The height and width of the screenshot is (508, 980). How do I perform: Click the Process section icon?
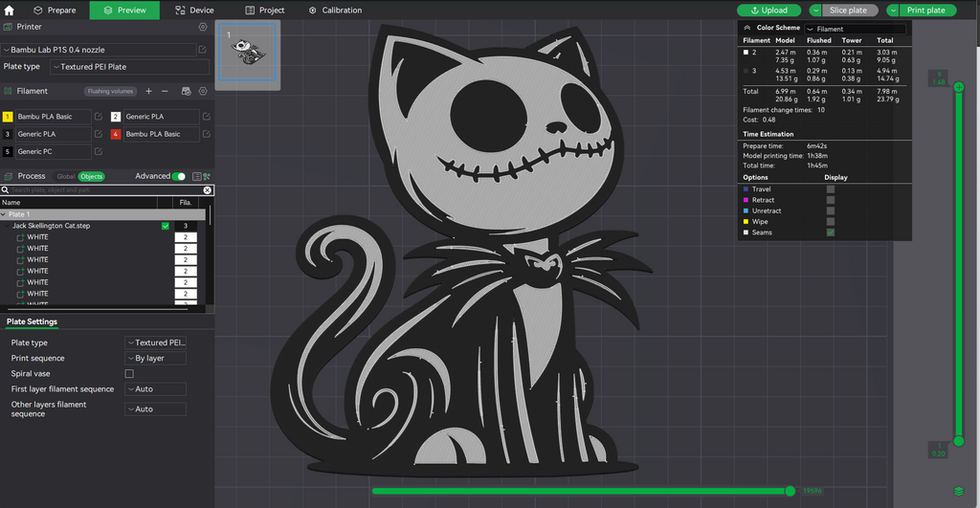pos(8,177)
